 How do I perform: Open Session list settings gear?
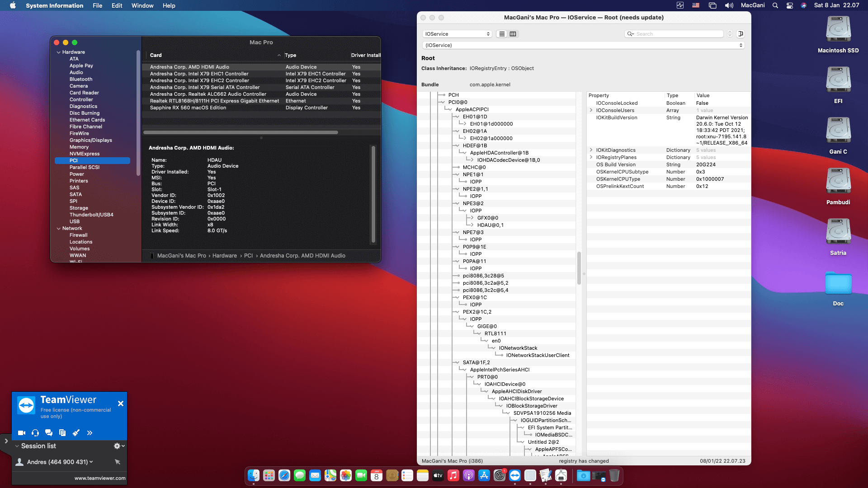pyautogui.click(x=117, y=446)
